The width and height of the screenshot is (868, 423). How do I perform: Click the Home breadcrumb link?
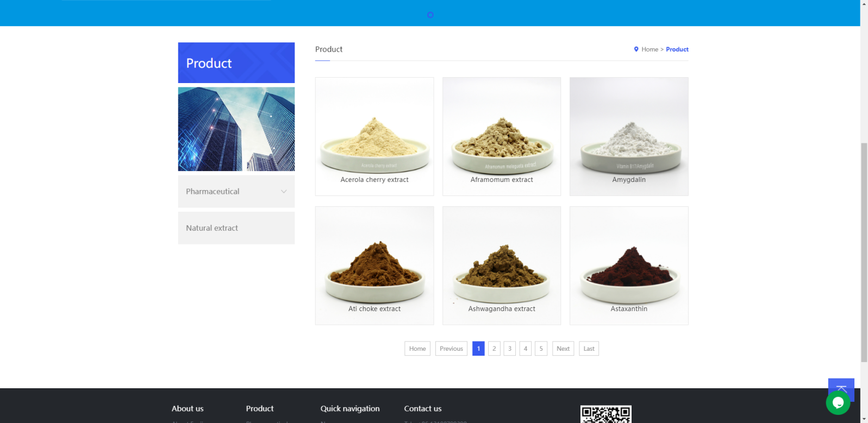click(x=650, y=49)
